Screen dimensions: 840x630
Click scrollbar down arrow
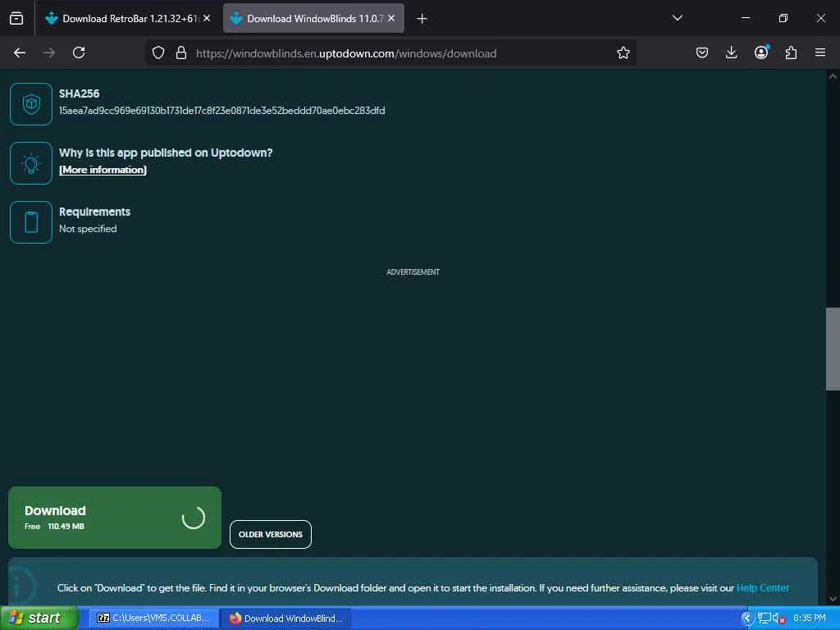(x=833, y=598)
